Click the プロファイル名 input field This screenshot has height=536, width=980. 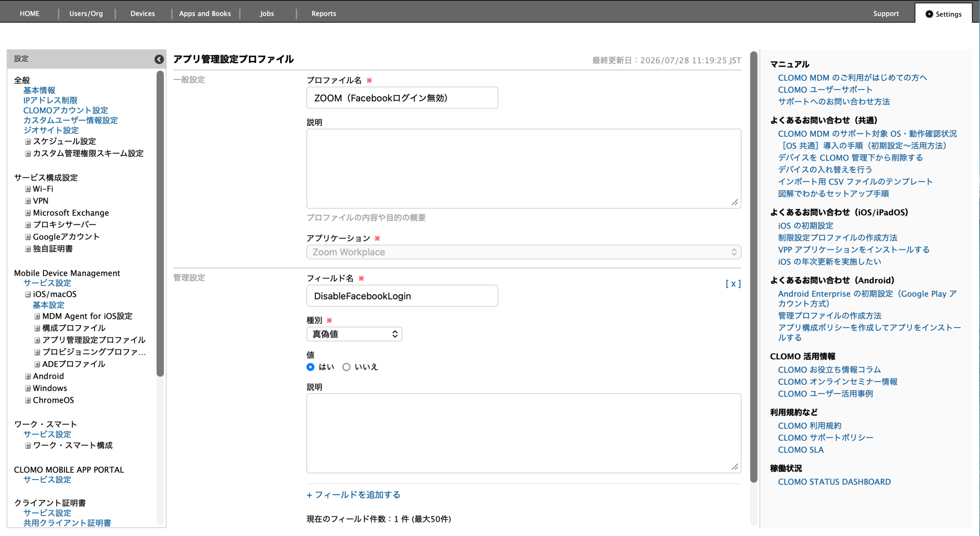coord(402,98)
